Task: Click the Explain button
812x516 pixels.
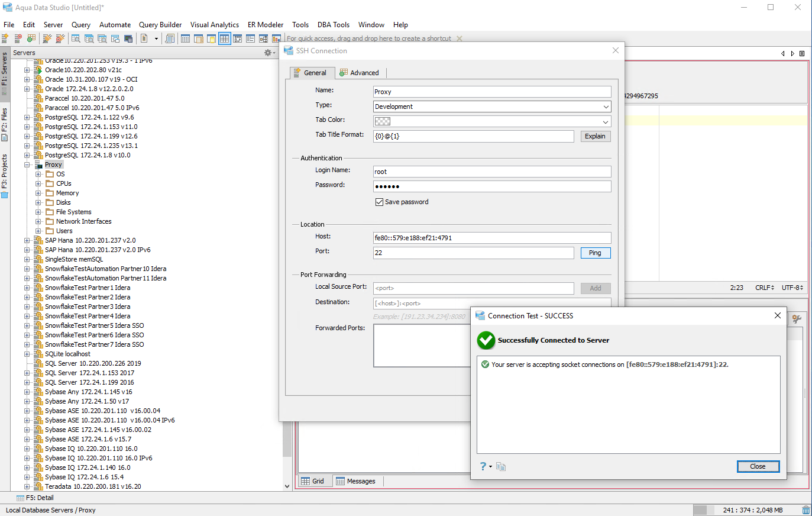Action: (596, 136)
